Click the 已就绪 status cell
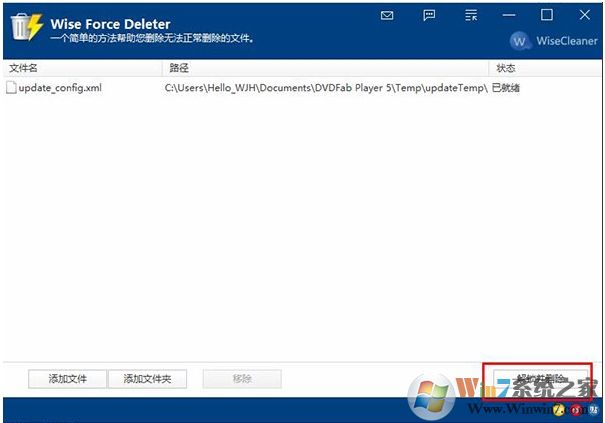The height and width of the screenshot is (423, 605). [x=506, y=88]
